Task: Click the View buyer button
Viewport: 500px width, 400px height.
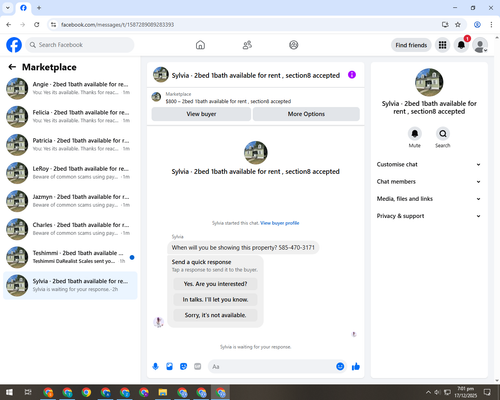Action: [x=201, y=114]
